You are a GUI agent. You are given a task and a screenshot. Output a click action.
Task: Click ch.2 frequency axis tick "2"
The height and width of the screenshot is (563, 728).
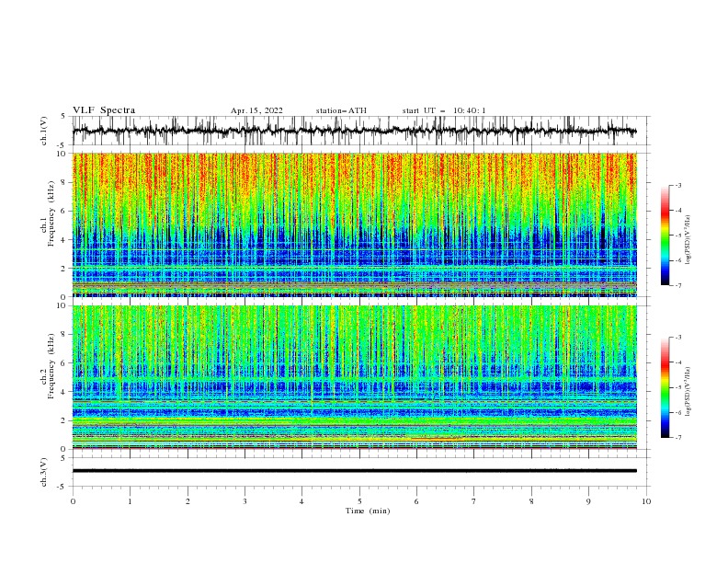click(x=63, y=420)
